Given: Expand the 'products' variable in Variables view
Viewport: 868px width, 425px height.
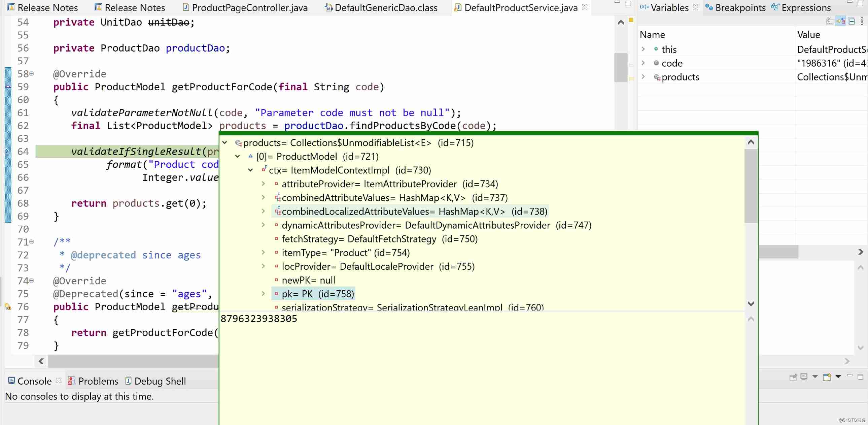Looking at the screenshot, I should tap(643, 77).
